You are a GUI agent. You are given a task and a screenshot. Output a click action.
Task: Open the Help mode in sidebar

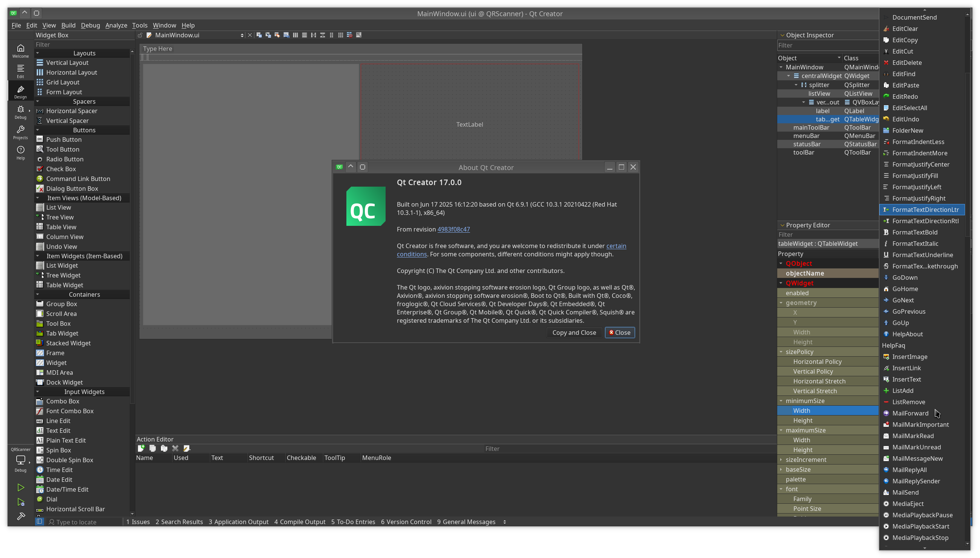[x=20, y=153]
